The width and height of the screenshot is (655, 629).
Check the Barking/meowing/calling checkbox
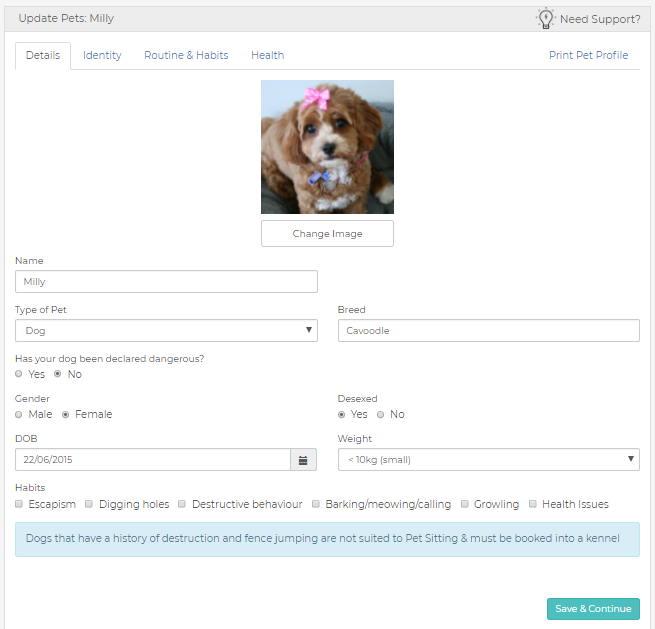[x=316, y=504]
